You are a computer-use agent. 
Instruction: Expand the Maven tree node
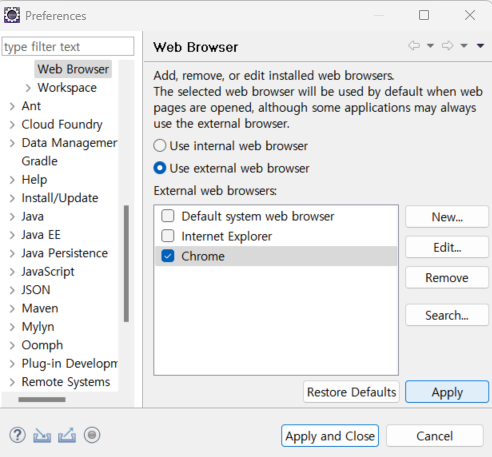pyautogui.click(x=12, y=308)
